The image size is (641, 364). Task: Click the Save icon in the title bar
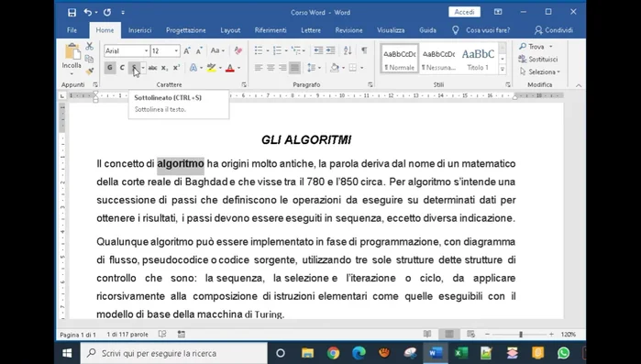coord(72,12)
